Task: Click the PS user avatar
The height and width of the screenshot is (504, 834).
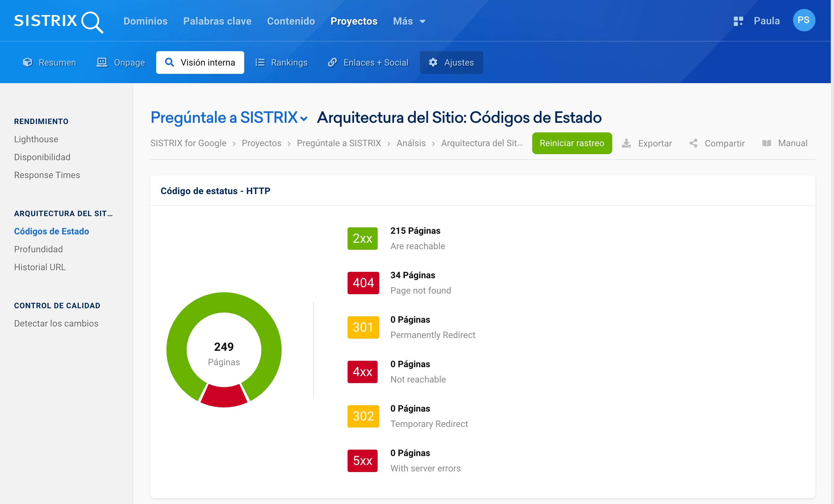Action: coord(804,20)
